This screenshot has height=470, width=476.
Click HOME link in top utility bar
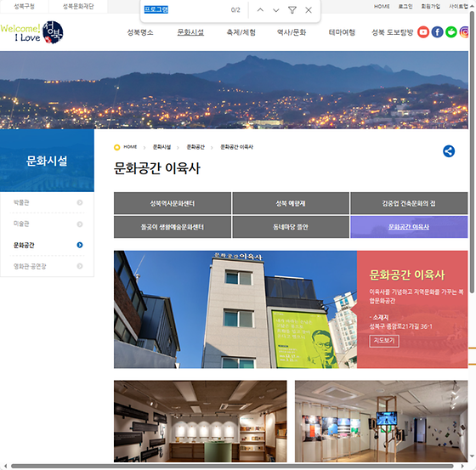pos(382,7)
